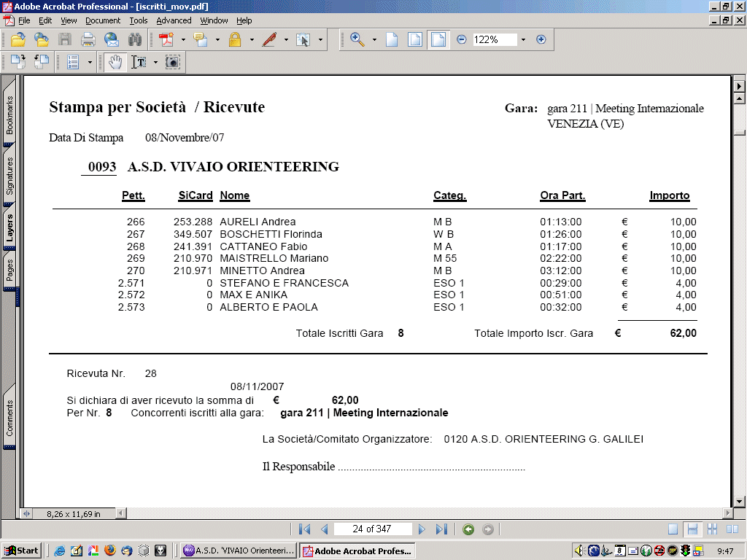Click the Save floppy disk icon
This screenshot has width=747, height=560.
(x=65, y=39)
